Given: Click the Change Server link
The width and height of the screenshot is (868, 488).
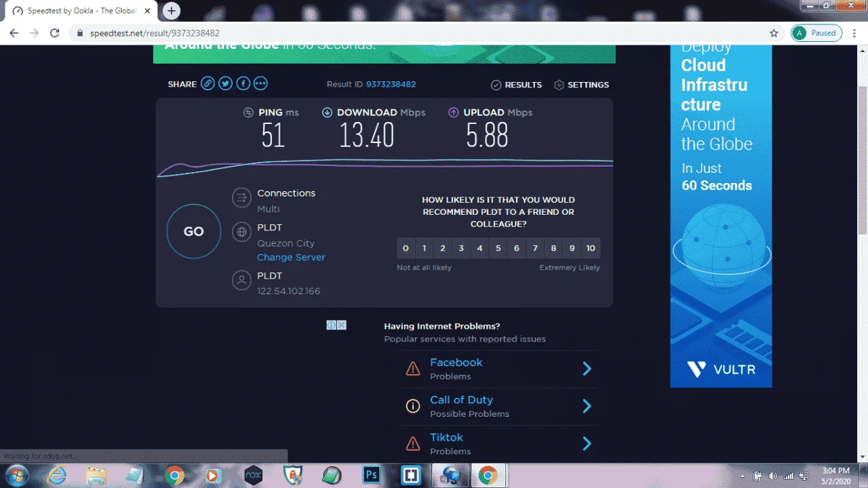Looking at the screenshot, I should pyautogui.click(x=291, y=258).
